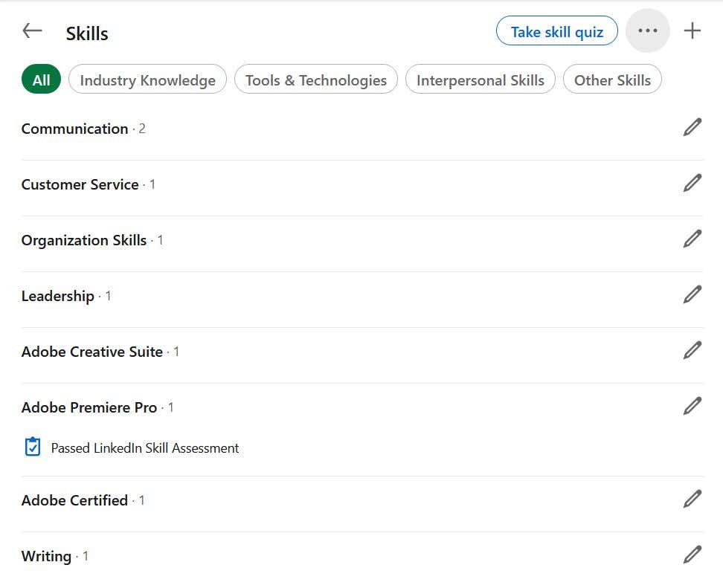Click pencil next to Adobe Premiere Pro
This screenshot has height=588, width=723.
click(x=693, y=407)
